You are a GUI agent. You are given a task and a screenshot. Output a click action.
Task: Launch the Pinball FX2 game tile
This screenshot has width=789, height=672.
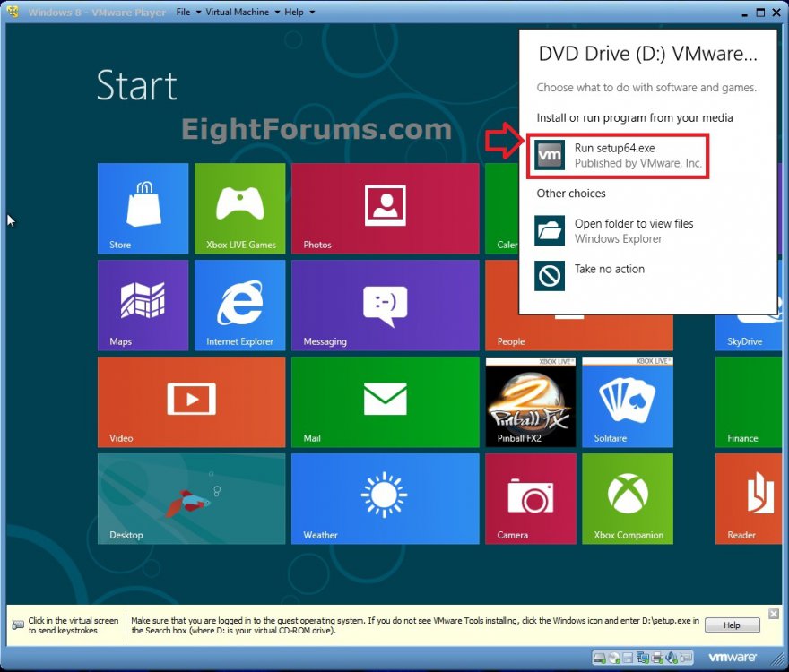(531, 402)
